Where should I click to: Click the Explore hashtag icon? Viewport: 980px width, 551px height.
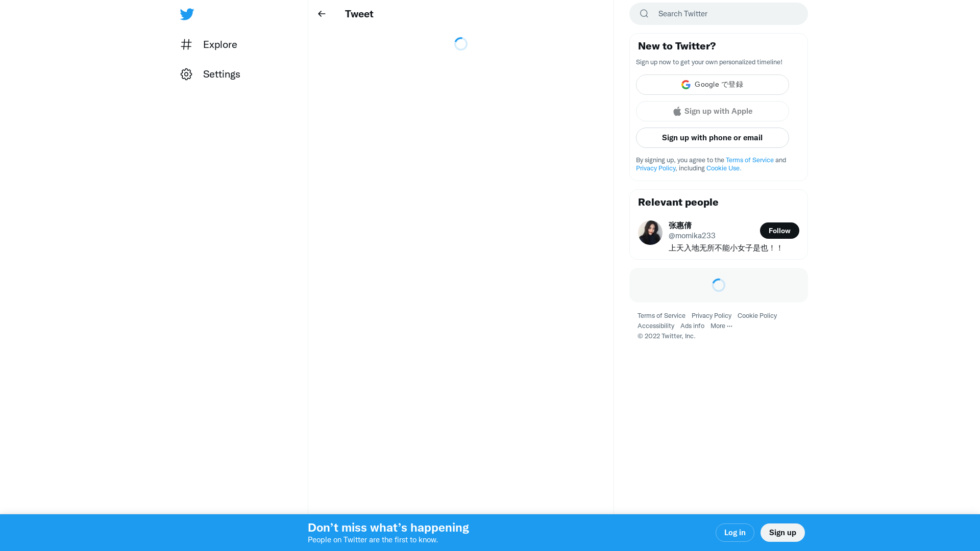(186, 44)
